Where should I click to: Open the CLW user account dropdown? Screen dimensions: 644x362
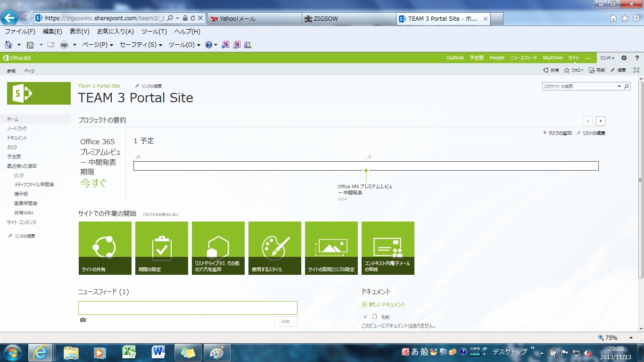coord(607,58)
